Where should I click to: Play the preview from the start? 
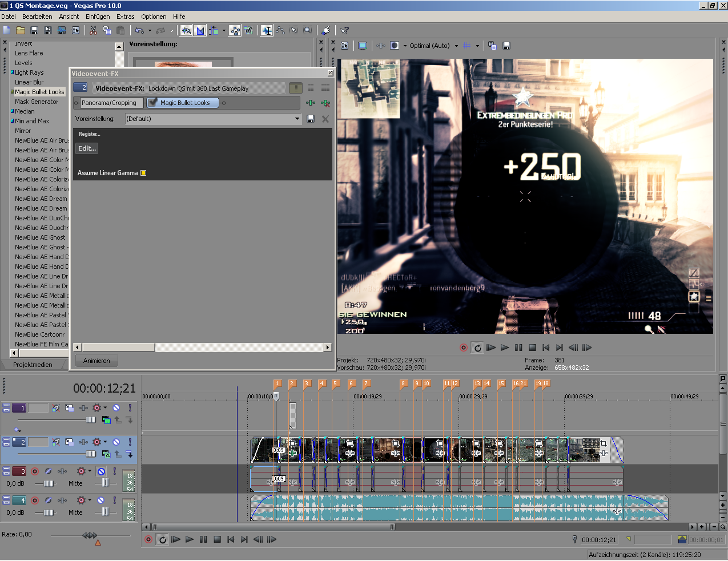tap(491, 348)
